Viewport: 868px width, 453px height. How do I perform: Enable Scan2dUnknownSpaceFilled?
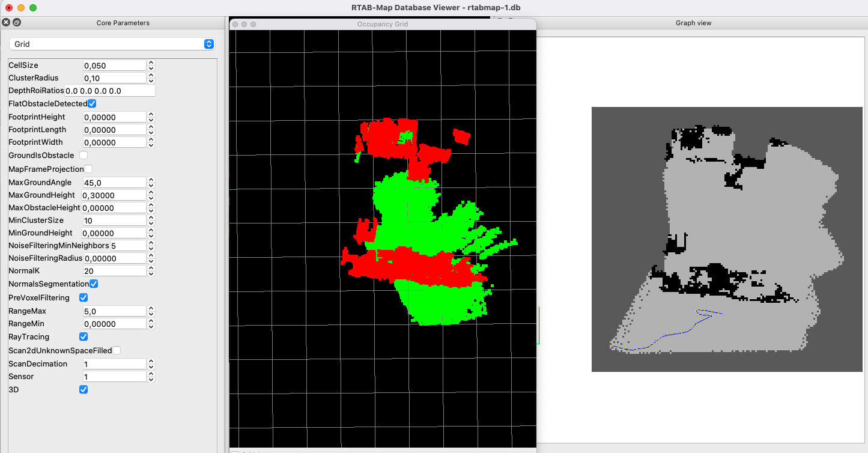116,350
